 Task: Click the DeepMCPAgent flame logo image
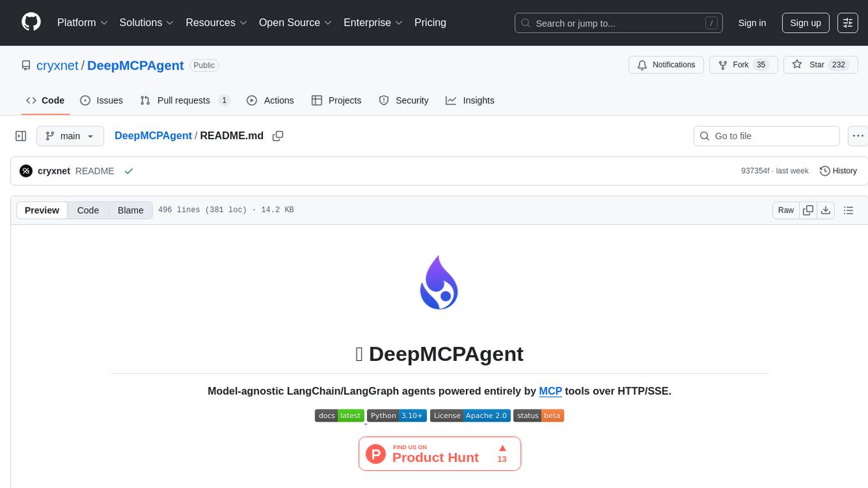439,282
